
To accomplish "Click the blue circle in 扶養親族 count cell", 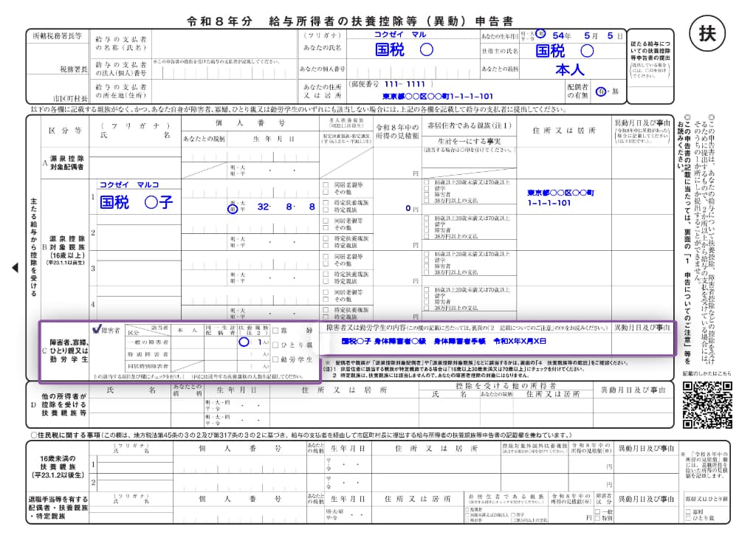I will [x=244, y=342].
